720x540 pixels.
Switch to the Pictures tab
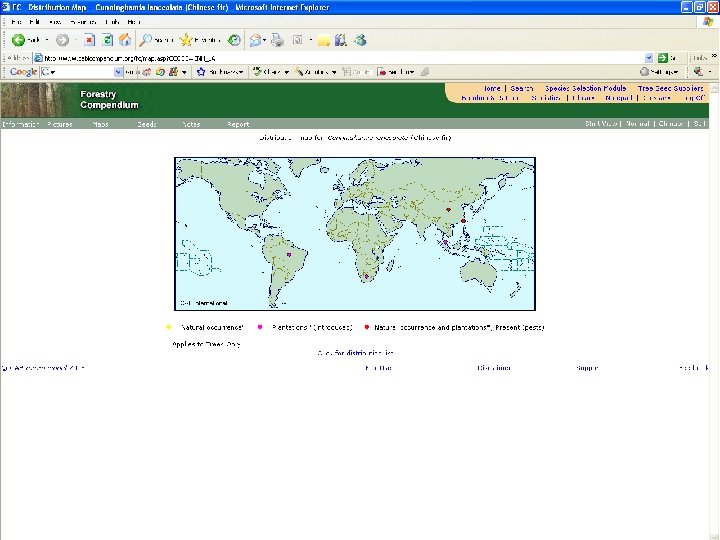pyautogui.click(x=60, y=124)
